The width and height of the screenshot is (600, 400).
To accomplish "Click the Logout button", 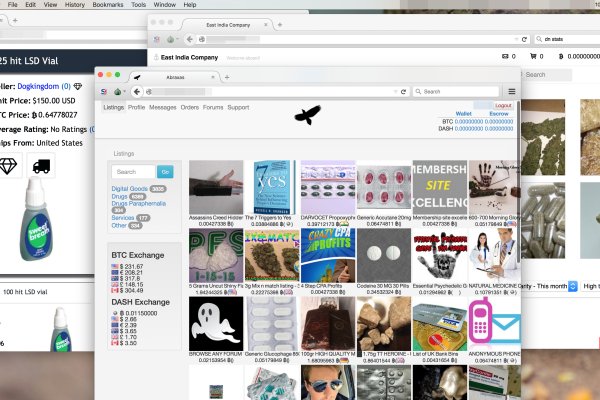I will [503, 105].
